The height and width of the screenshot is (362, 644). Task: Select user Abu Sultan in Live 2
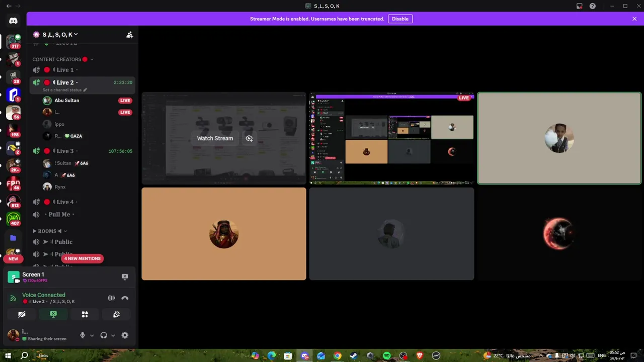[x=87, y=101]
